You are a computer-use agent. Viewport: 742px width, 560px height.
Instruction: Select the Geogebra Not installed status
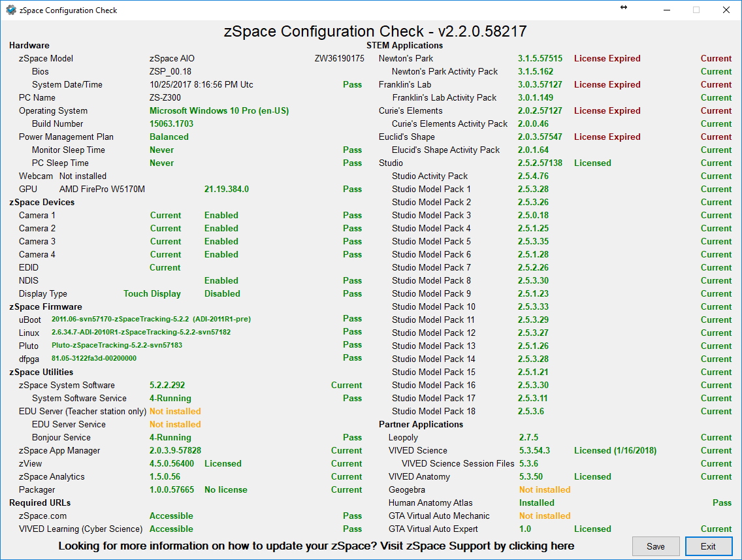(x=544, y=489)
